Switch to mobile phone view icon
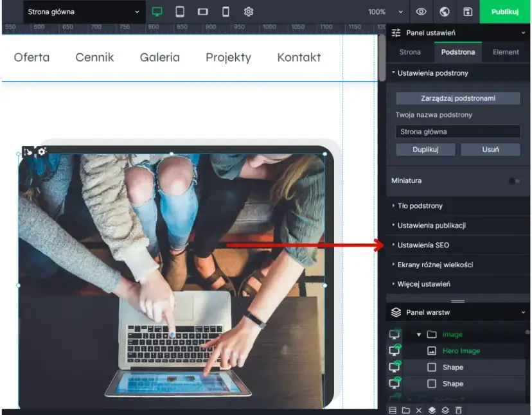The height and width of the screenshot is (415, 532). (x=226, y=12)
